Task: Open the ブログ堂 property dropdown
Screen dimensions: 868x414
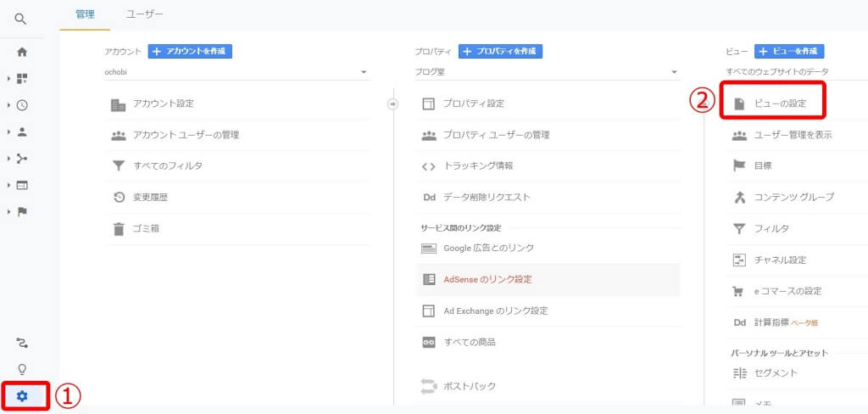Action: pyautogui.click(x=548, y=72)
